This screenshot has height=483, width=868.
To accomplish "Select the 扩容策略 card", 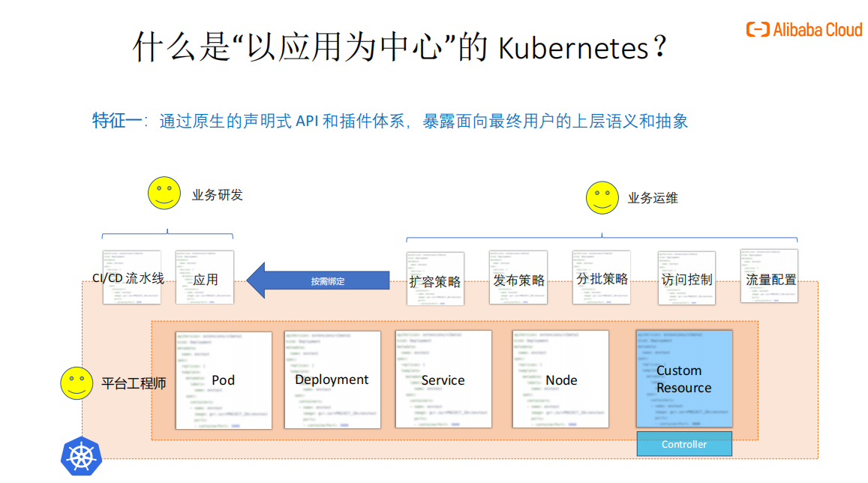I will [x=435, y=279].
